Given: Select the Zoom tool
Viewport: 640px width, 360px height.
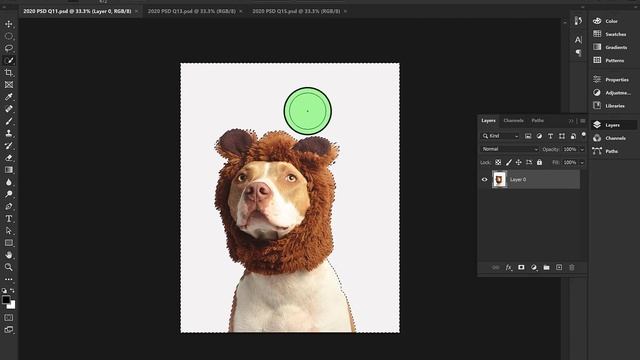Looking at the screenshot, I should click(9, 267).
